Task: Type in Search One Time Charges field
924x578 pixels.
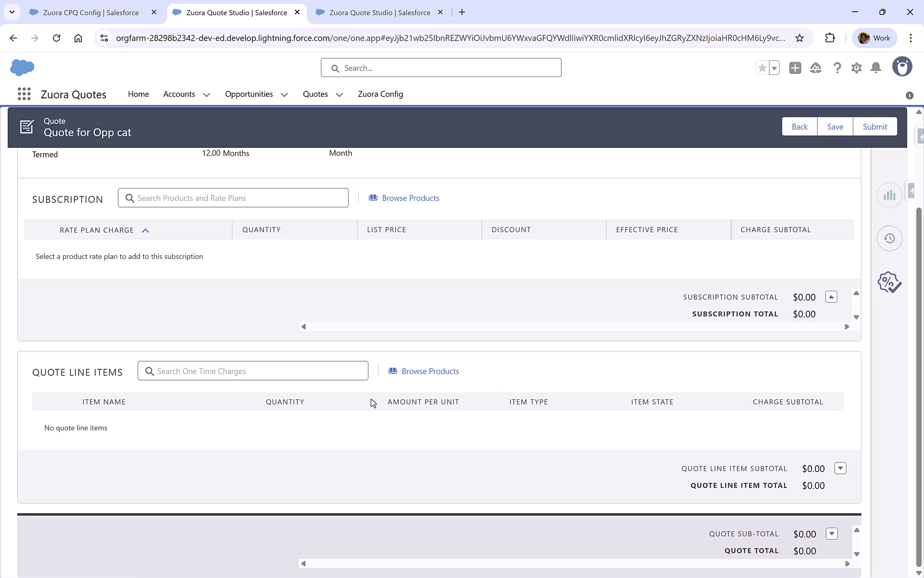Action: click(x=252, y=370)
